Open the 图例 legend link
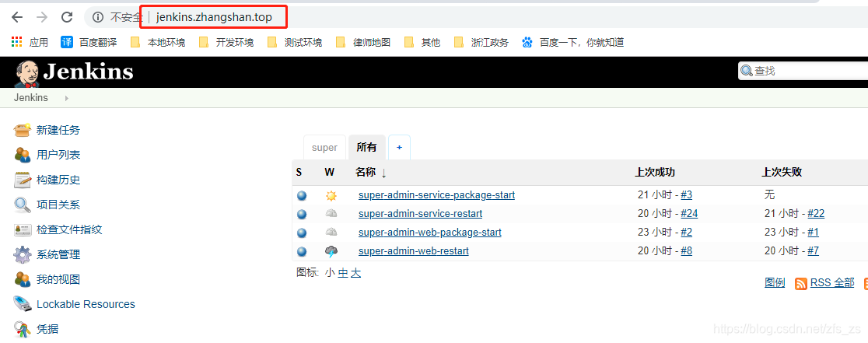This screenshot has width=868, height=343. (x=775, y=283)
